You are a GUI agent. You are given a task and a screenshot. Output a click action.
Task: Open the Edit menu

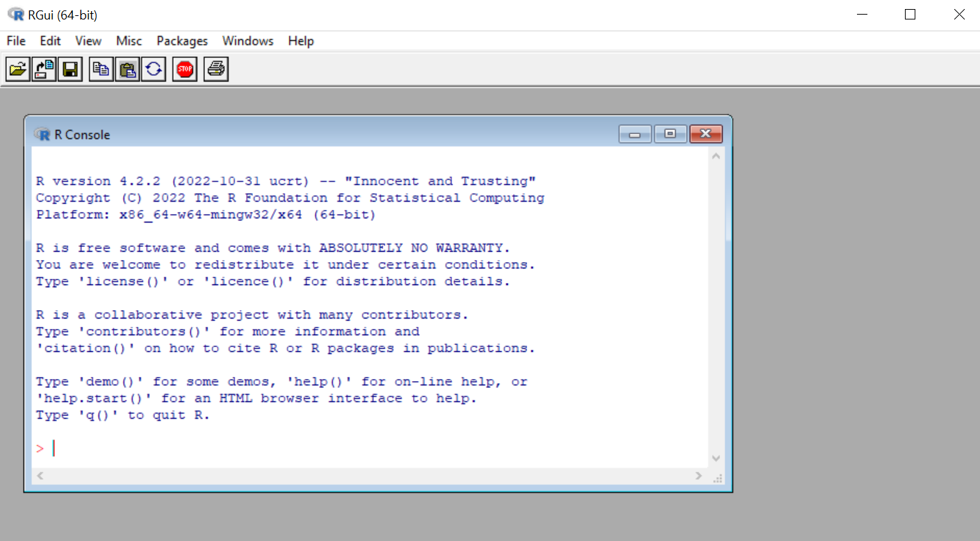point(50,41)
